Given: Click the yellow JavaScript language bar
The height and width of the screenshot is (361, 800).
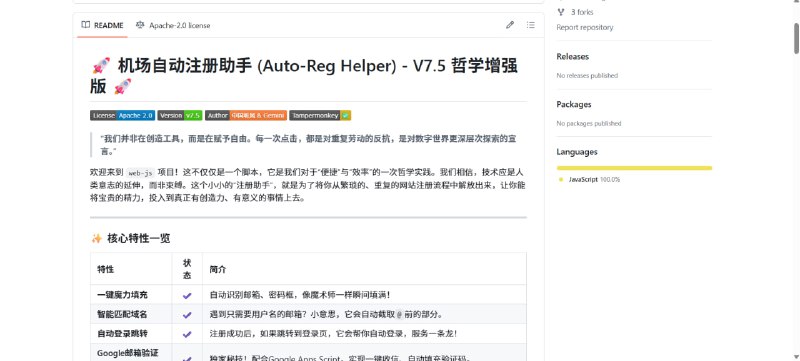Looking at the screenshot, I should coord(634,168).
